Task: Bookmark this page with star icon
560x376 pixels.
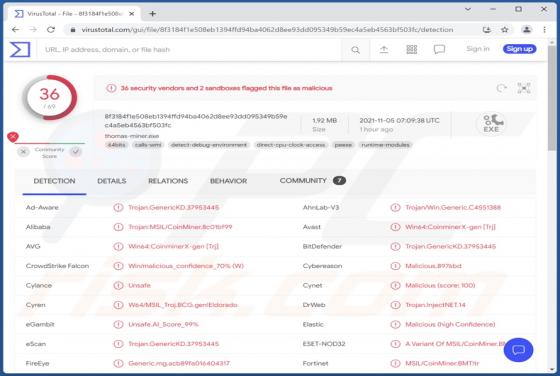Action: pos(505,30)
